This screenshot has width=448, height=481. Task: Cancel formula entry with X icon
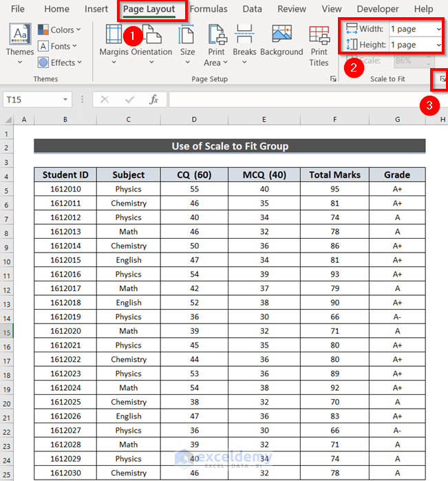click(x=105, y=99)
